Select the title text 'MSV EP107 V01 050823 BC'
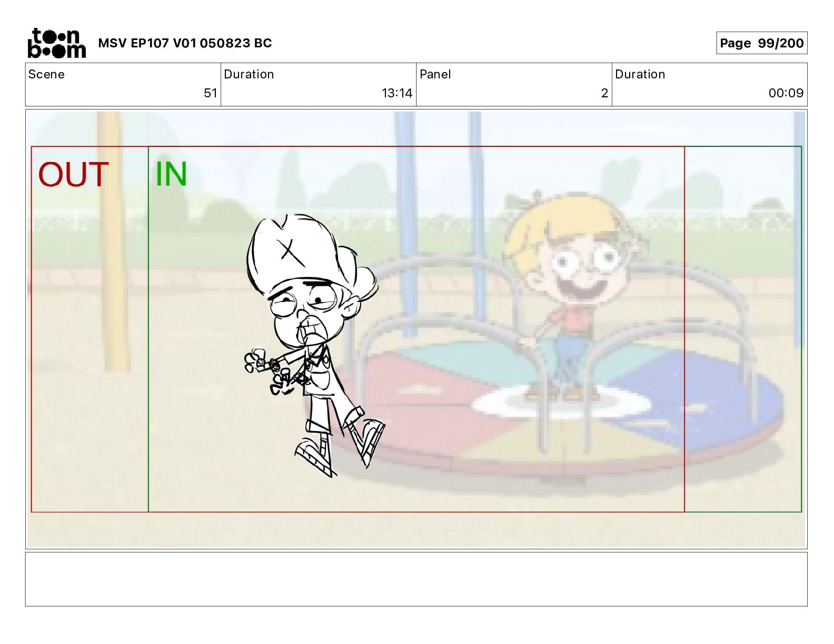The height and width of the screenshot is (644, 834). click(185, 43)
